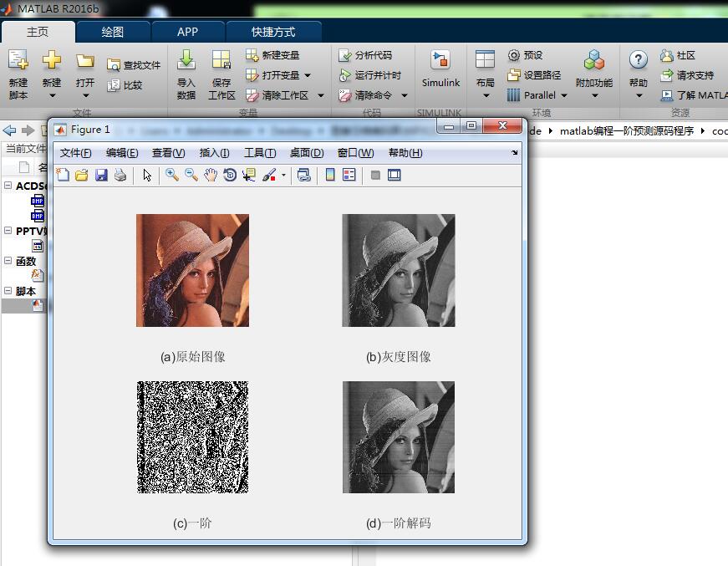Screen dimensions: 728x566
Task: Open 编辑(E) menu in Figure 1
Action: coord(122,153)
